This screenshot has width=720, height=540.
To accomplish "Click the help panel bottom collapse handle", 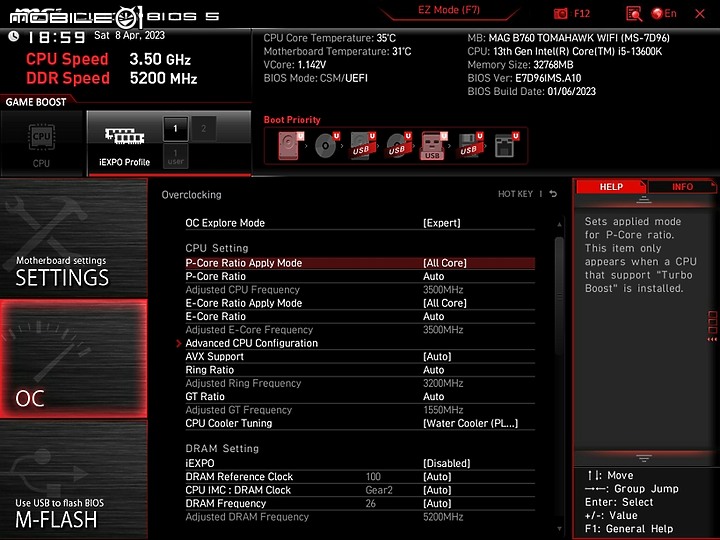I will [644, 458].
